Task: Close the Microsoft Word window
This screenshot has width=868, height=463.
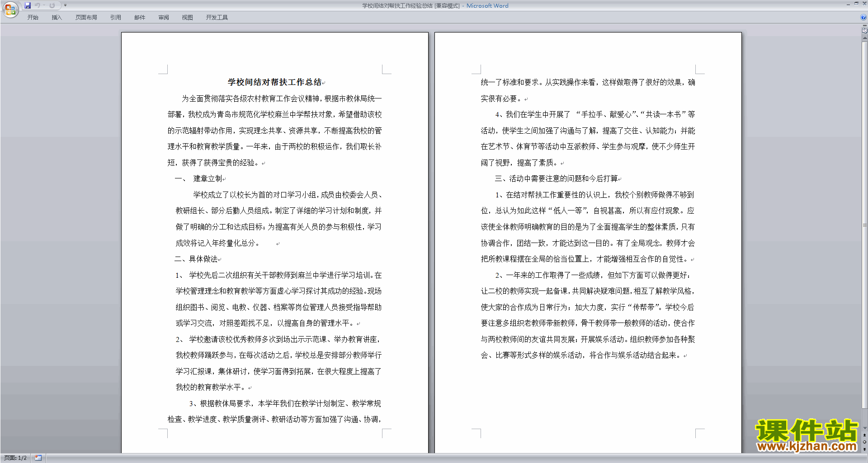Action: (864, 4)
